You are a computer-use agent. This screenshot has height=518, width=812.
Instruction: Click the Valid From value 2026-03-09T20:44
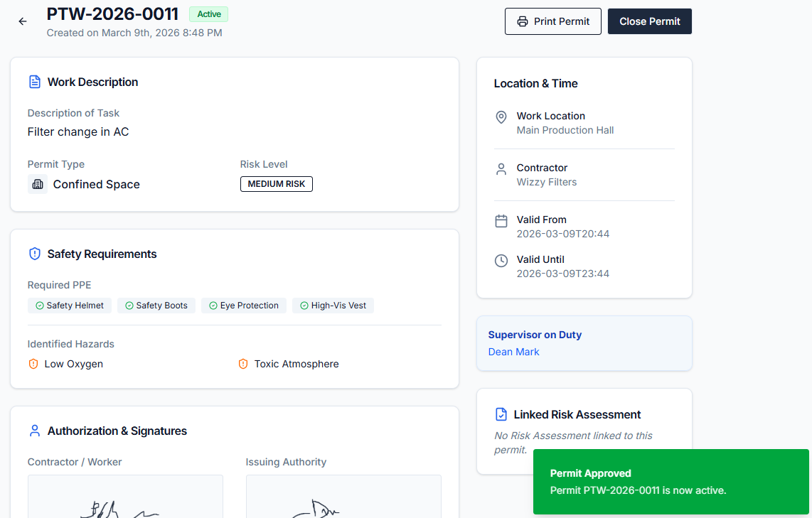point(563,234)
